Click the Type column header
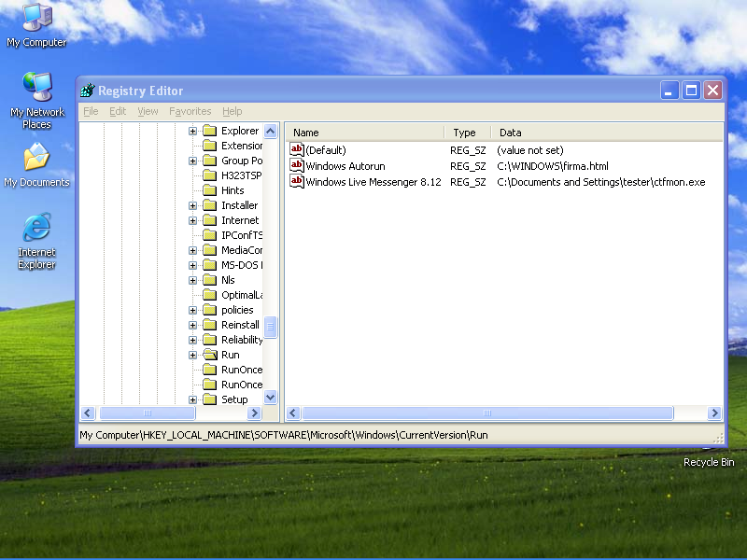Viewport: 747px width, 560px height. point(468,133)
